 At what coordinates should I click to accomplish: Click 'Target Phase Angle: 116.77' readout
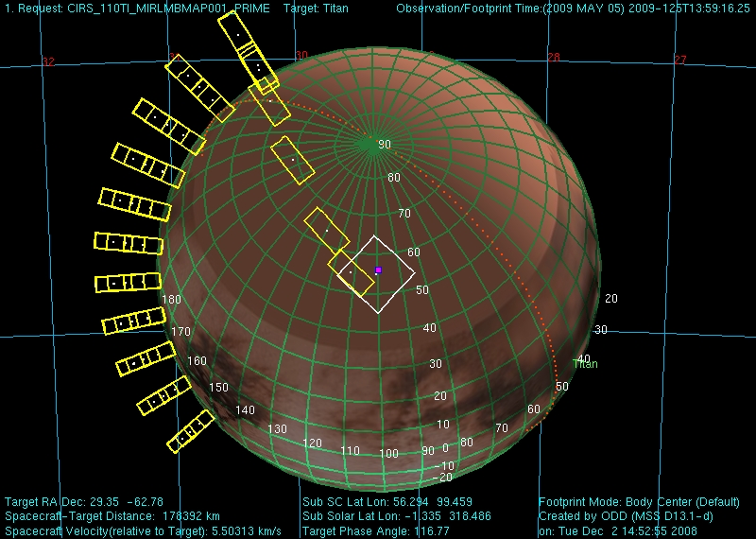click(x=375, y=530)
